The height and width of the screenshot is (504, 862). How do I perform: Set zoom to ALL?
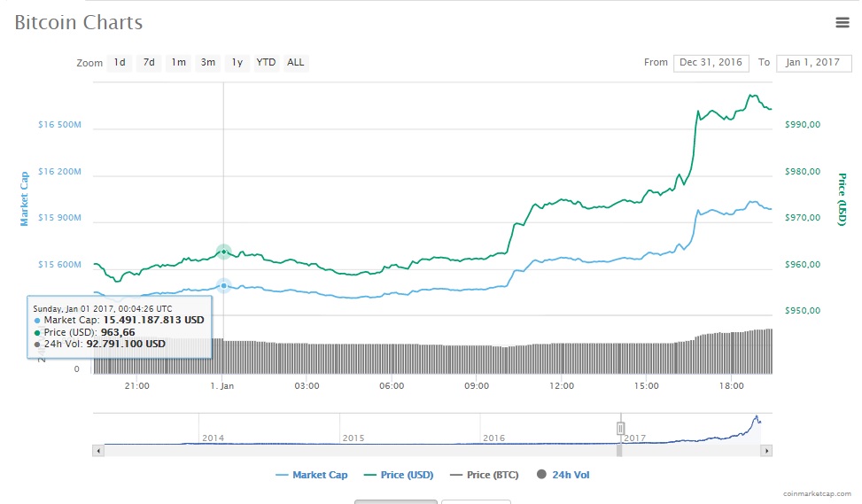pos(296,63)
